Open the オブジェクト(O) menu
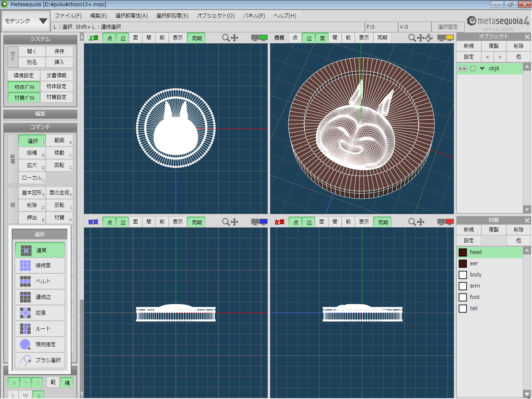 pyautogui.click(x=216, y=16)
